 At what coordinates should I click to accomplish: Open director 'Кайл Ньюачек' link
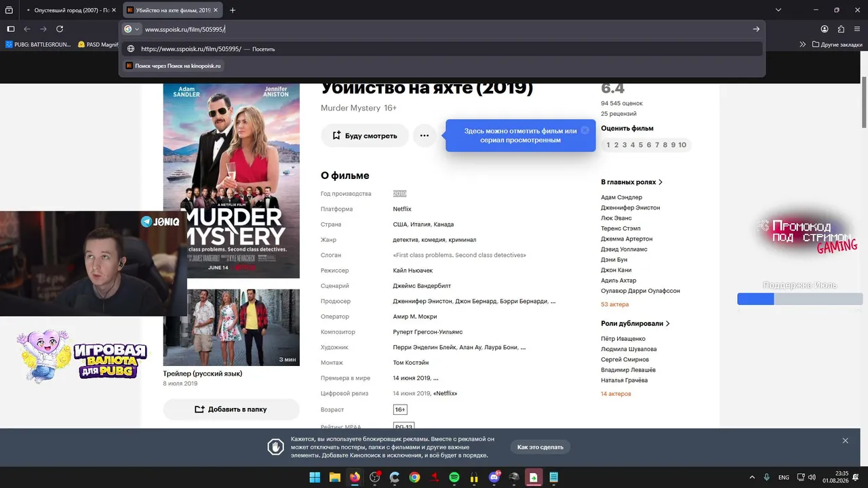tap(413, 270)
